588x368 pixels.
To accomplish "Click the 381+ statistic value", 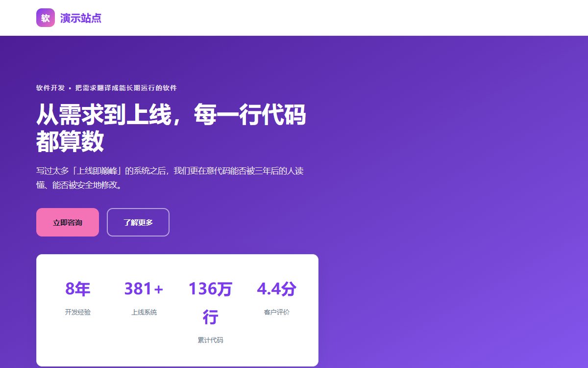I will pyautogui.click(x=144, y=289).
